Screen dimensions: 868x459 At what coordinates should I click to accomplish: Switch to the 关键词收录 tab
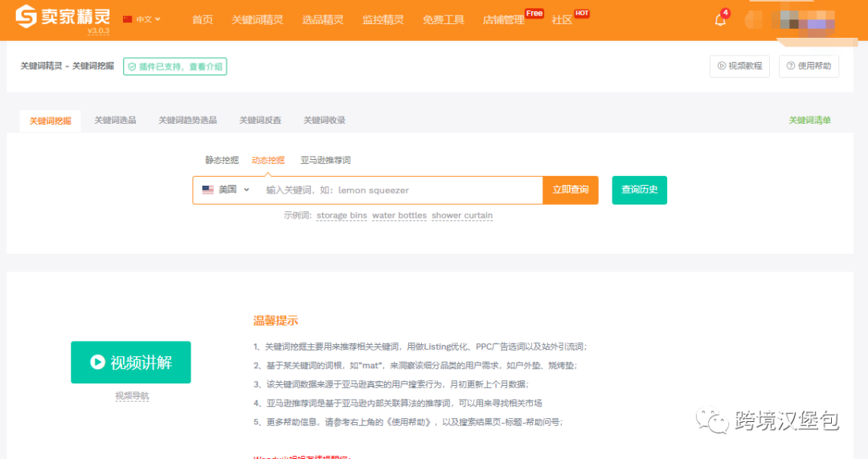point(325,120)
